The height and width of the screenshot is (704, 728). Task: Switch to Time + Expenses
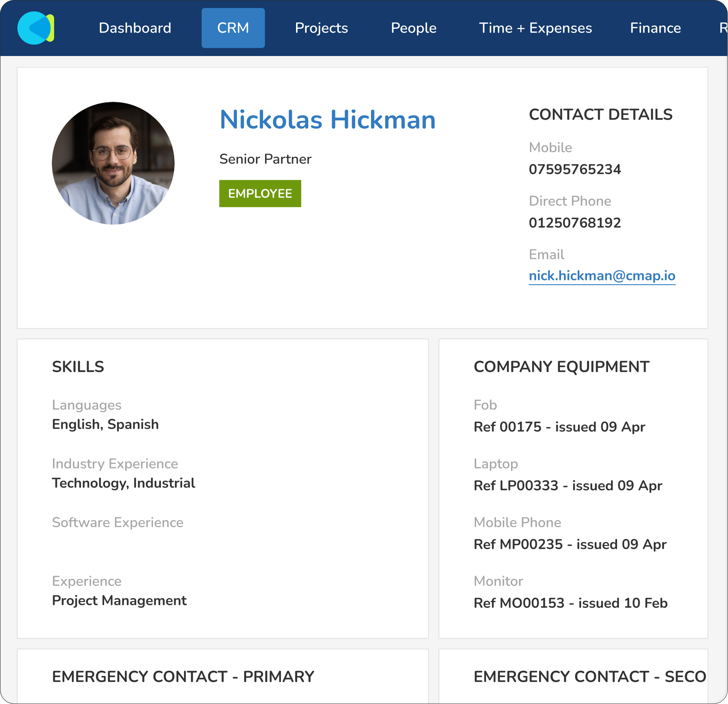(x=535, y=28)
